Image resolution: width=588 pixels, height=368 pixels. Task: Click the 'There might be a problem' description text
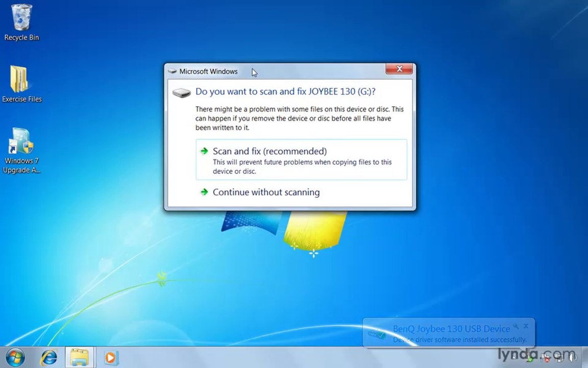(x=299, y=118)
